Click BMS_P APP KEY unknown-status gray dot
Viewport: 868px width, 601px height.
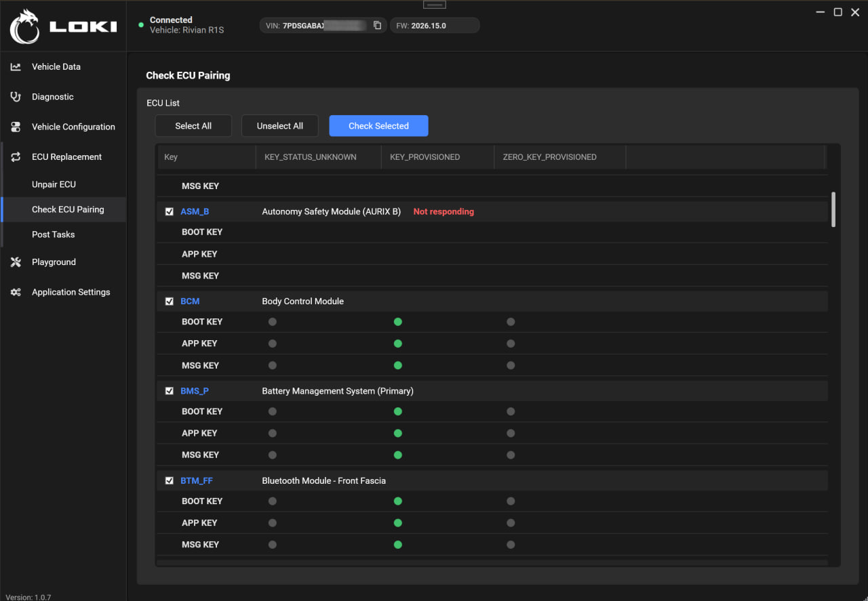273,433
